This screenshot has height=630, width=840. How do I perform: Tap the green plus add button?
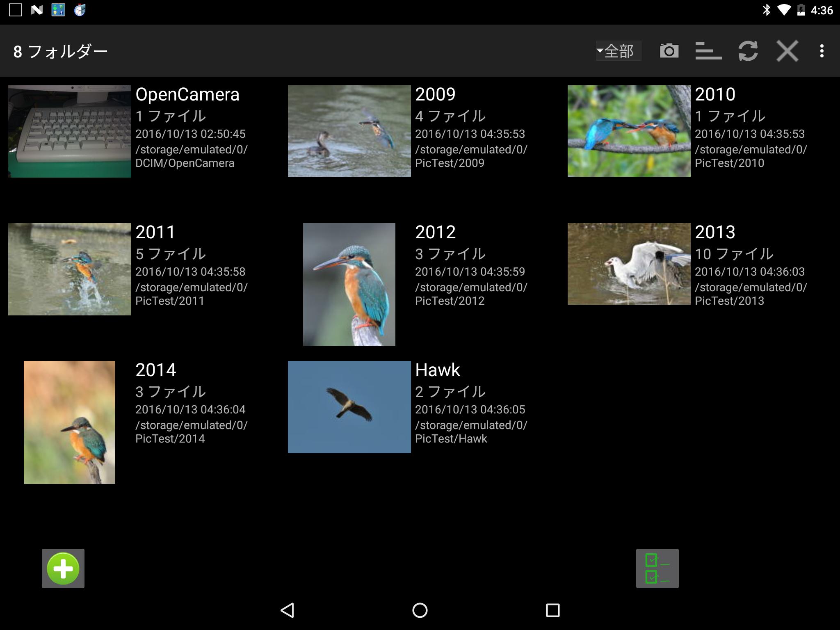(x=63, y=568)
